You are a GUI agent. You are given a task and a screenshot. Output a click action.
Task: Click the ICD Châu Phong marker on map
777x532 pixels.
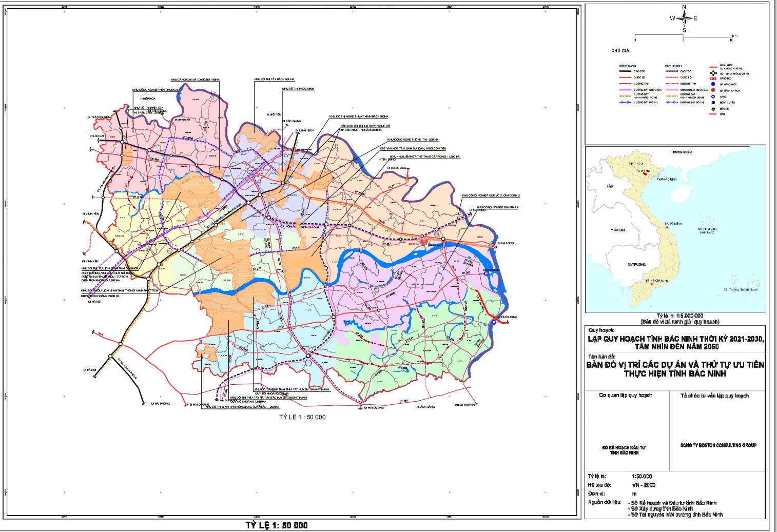(x=424, y=242)
